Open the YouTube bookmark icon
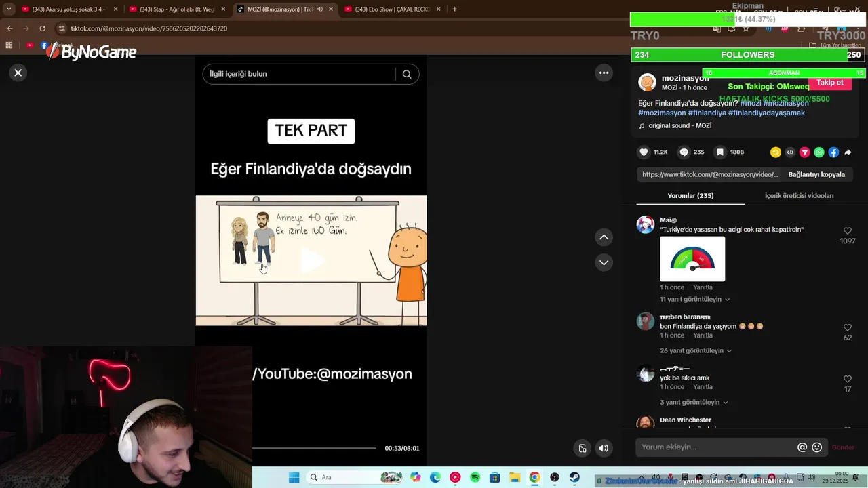Image resolution: width=868 pixels, height=488 pixels. click(x=30, y=45)
